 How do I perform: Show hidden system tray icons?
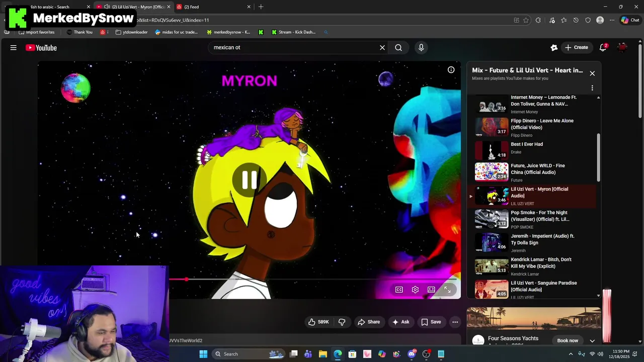click(571, 354)
